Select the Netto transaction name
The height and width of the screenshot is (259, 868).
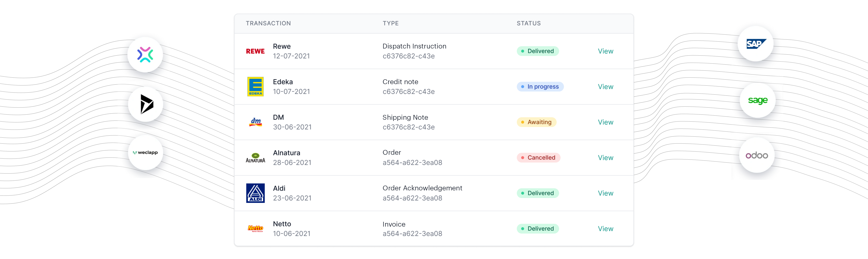point(282,224)
